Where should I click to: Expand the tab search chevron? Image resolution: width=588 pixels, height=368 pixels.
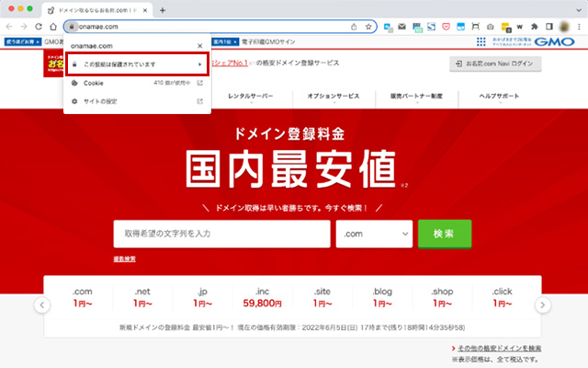579,10
